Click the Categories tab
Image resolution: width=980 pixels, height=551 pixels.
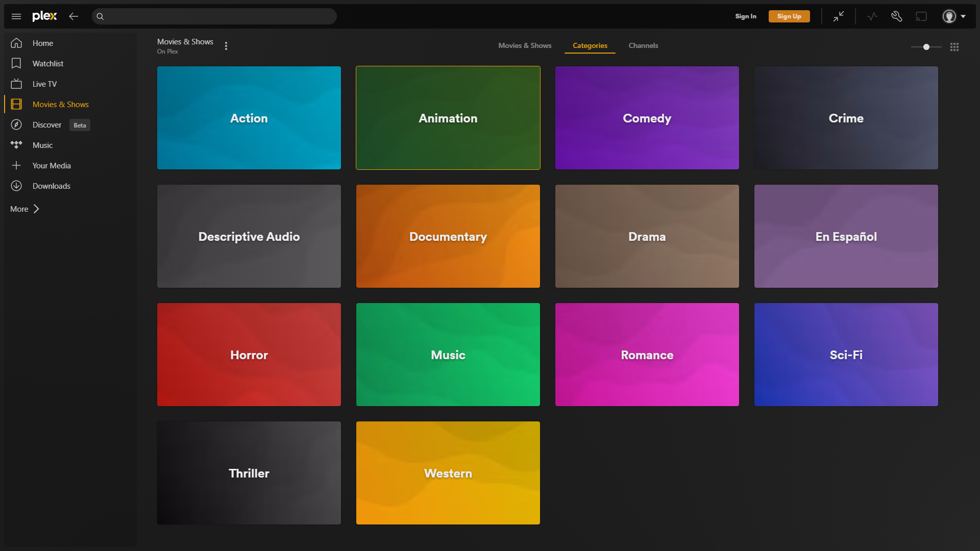pyautogui.click(x=590, y=46)
